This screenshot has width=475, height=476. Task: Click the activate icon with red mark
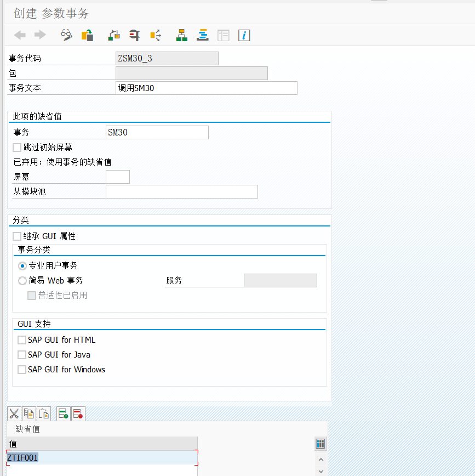pos(134,35)
